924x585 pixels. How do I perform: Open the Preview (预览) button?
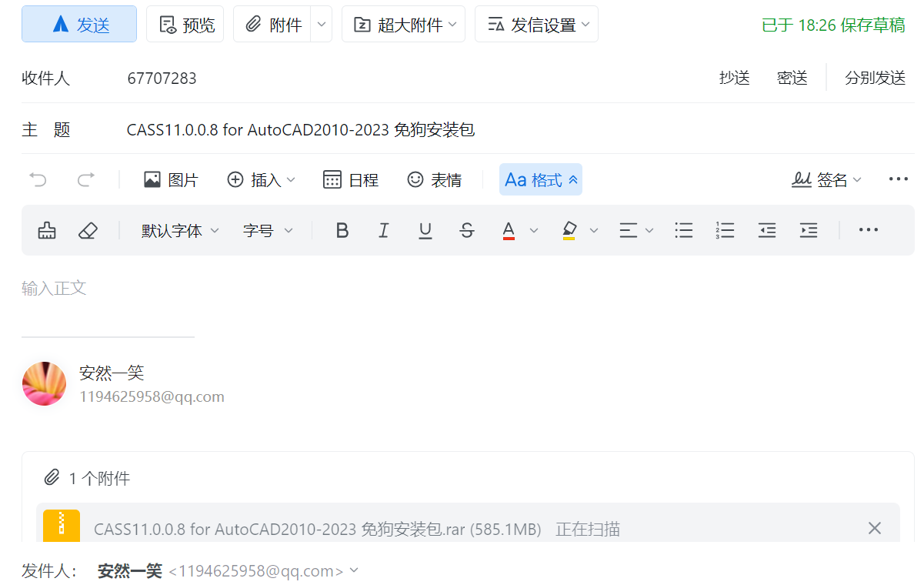[x=185, y=24]
